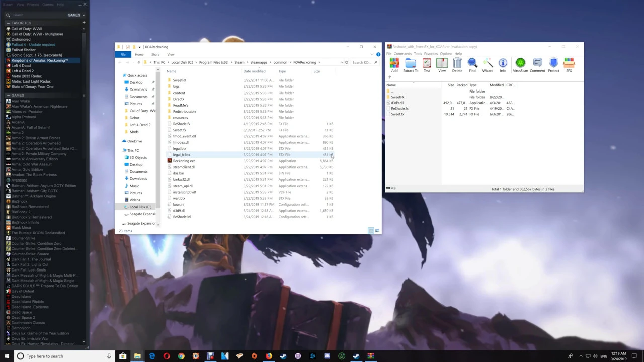
Task: Go up one level in WinRAR archive
Action: tap(389, 77)
